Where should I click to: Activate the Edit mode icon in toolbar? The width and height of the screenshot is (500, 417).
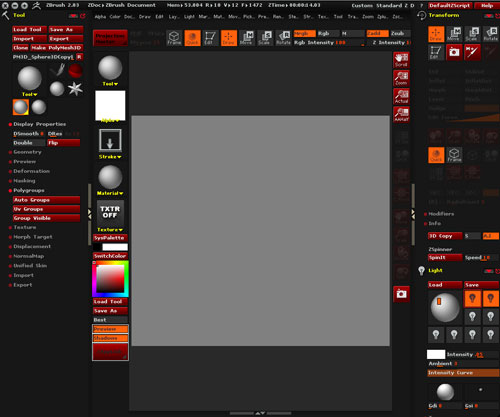(x=210, y=38)
